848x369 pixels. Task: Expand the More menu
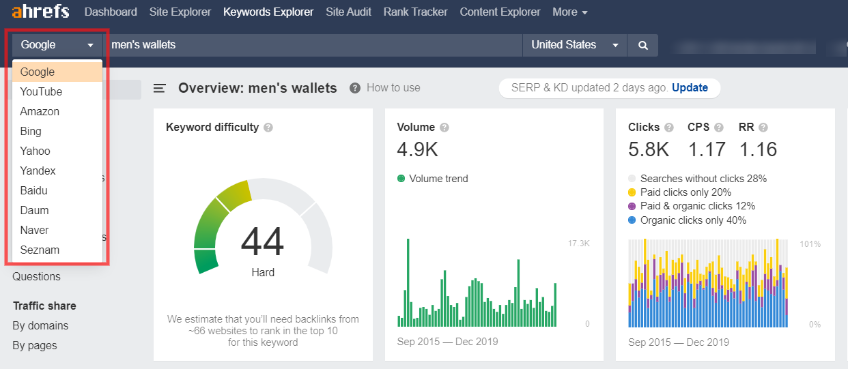click(x=570, y=12)
